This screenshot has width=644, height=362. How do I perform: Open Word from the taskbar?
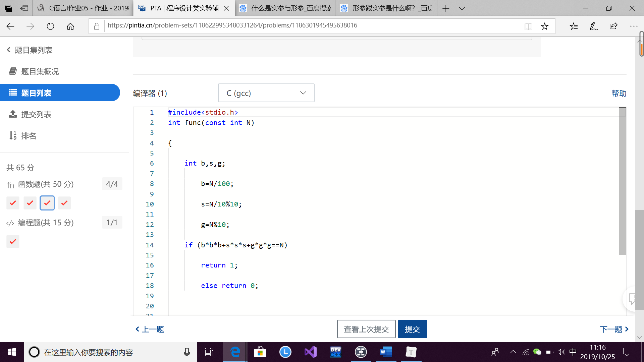tap(386, 352)
